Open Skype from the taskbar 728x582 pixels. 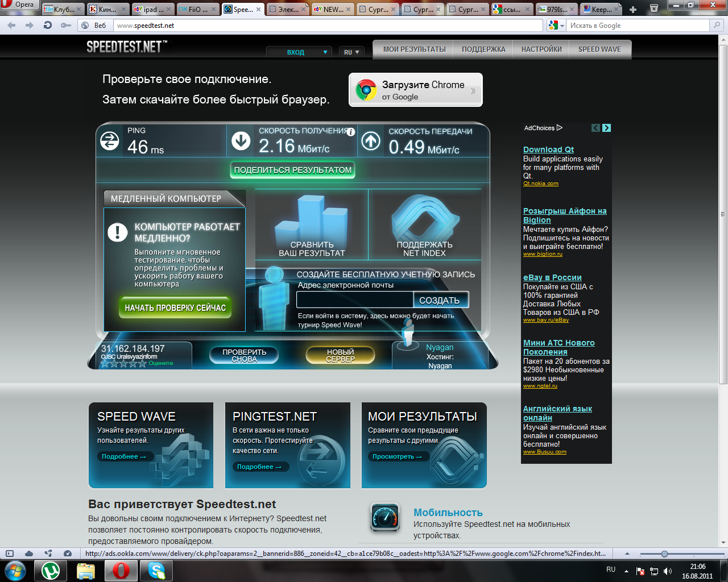pos(156,571)
